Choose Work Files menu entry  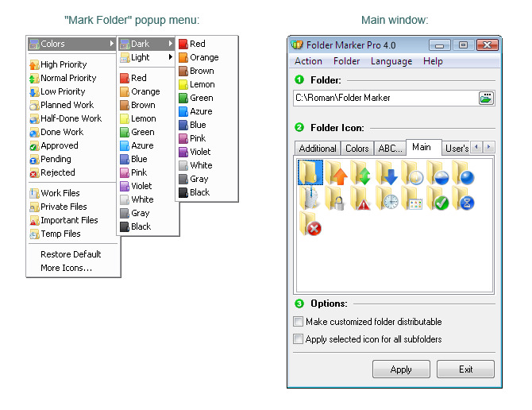pos(72,193)
